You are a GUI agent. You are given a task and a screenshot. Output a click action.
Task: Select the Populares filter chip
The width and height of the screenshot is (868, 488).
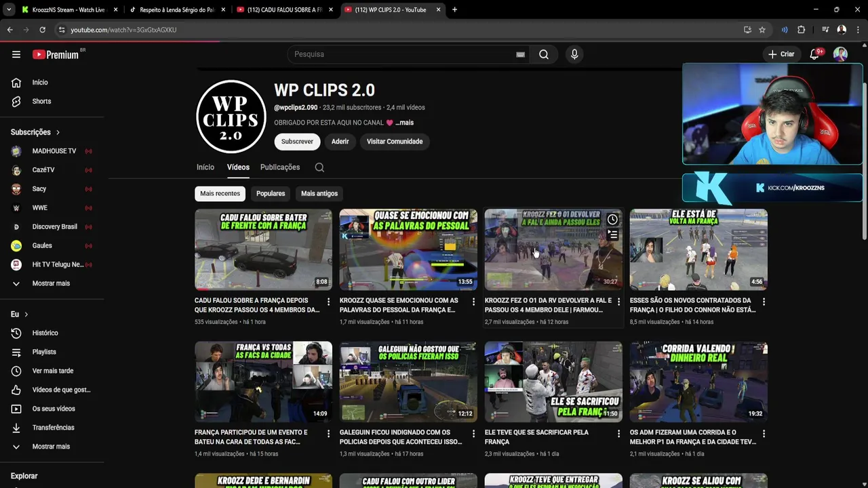coord(271,193)
